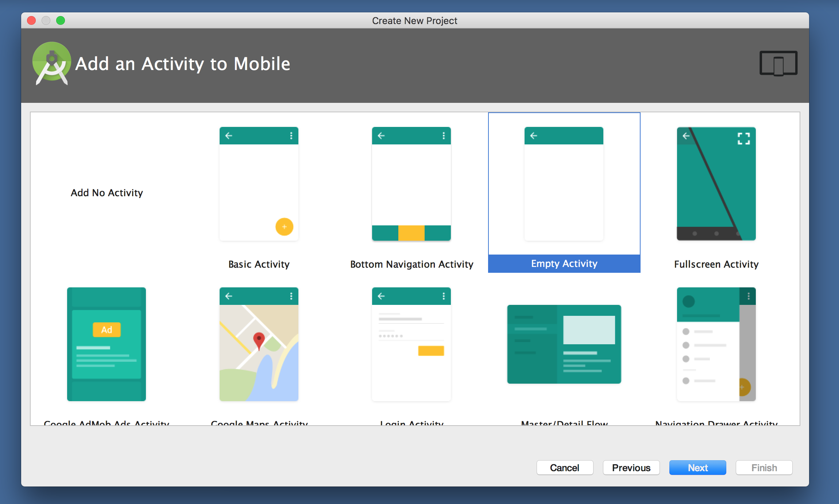Click the Next button to proceed

(x=697, y=468)
